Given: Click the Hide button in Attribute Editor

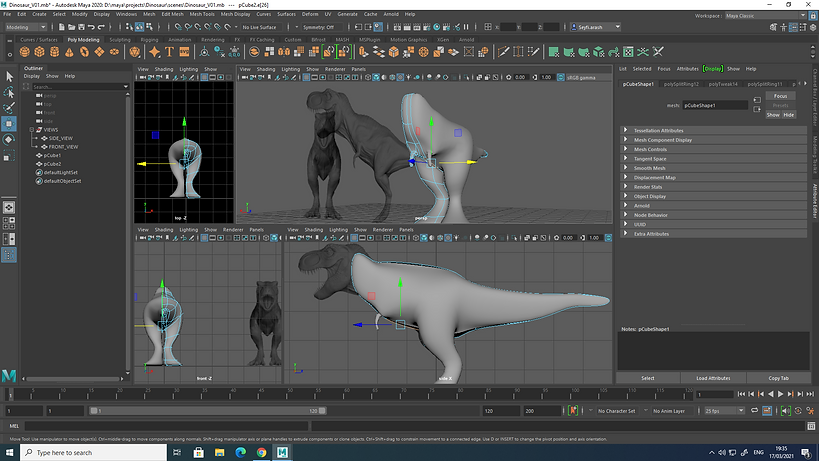Looking at the screenshot, I should (x=789, y=115).
